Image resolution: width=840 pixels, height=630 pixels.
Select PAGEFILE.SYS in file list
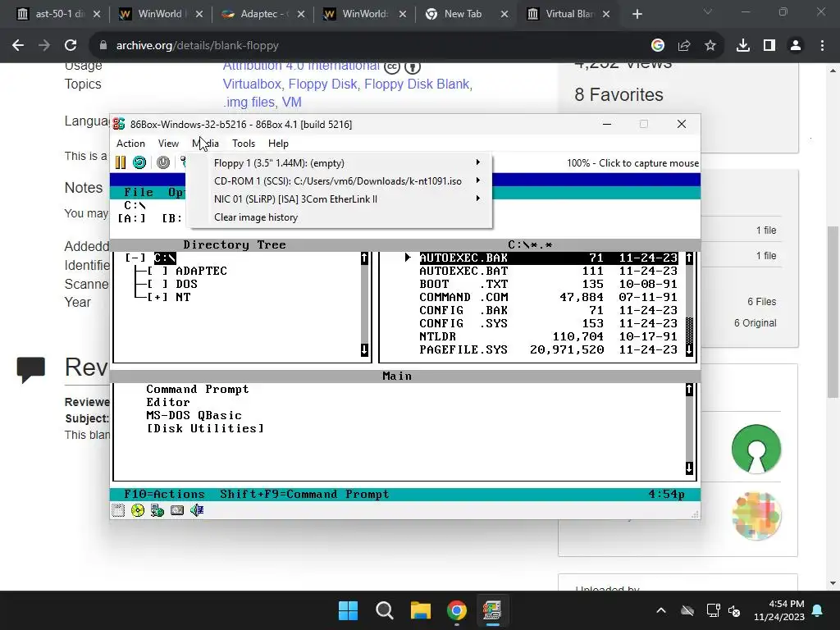[x=548, y=349]
